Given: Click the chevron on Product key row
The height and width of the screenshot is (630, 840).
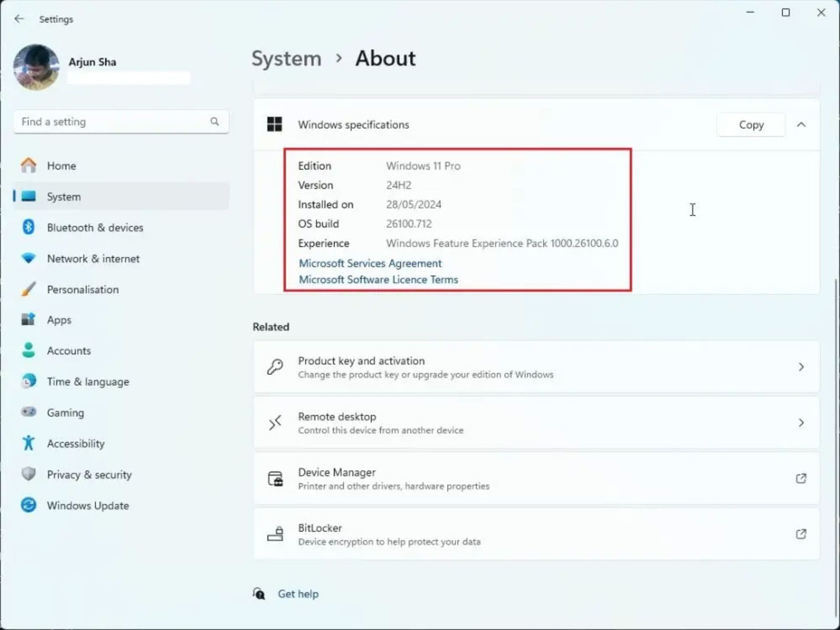Looking at the screenshot, I should point(801,367).
